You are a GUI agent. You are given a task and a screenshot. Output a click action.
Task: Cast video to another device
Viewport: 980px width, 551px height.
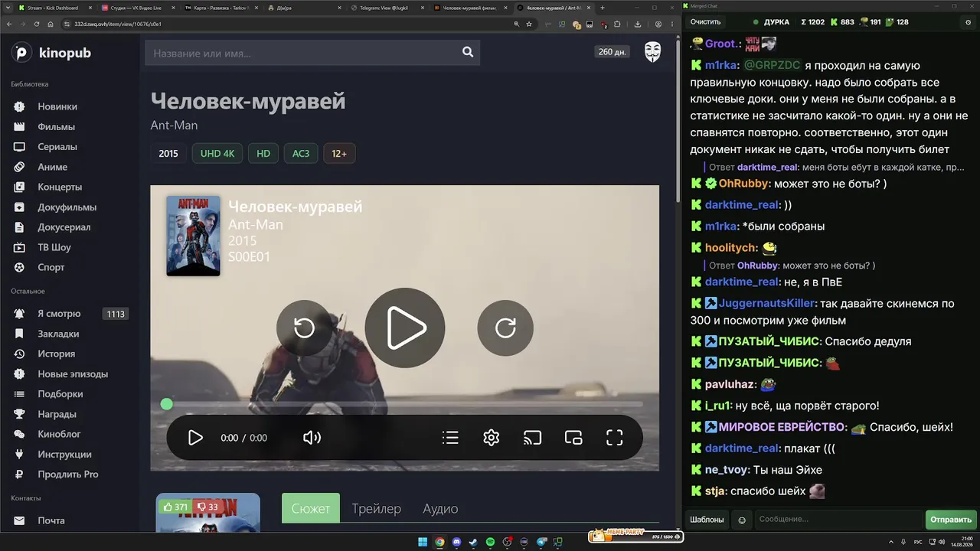[532, 438]
